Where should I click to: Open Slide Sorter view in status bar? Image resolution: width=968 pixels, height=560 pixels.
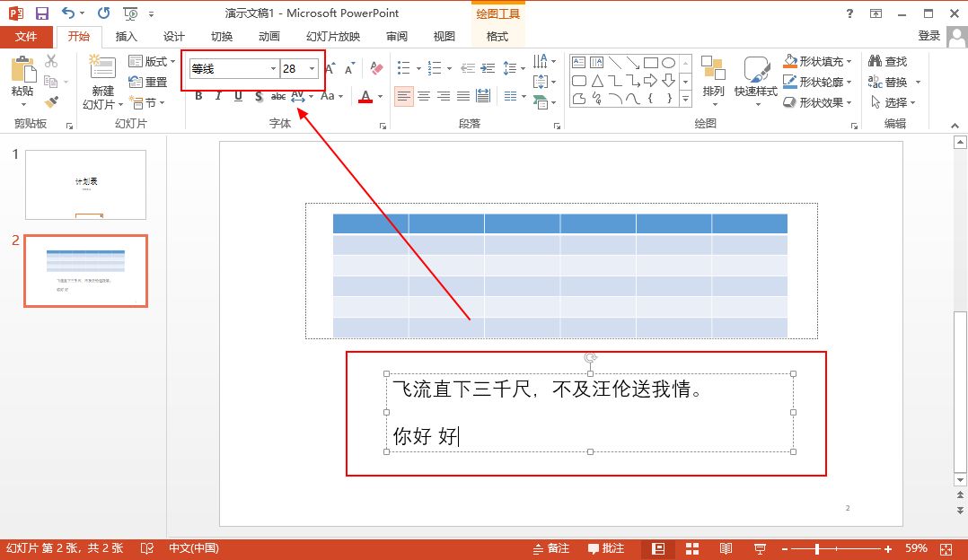692,548
